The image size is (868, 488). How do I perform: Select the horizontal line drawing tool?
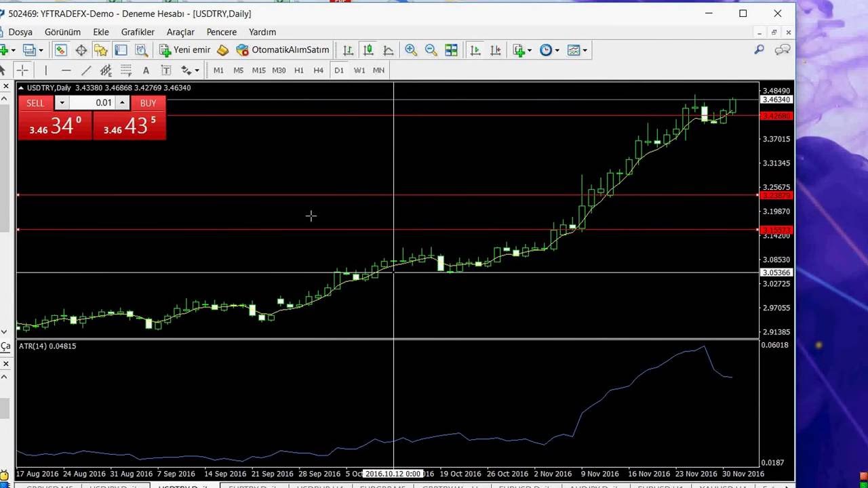pyautogui.click(x=66, y=70)
